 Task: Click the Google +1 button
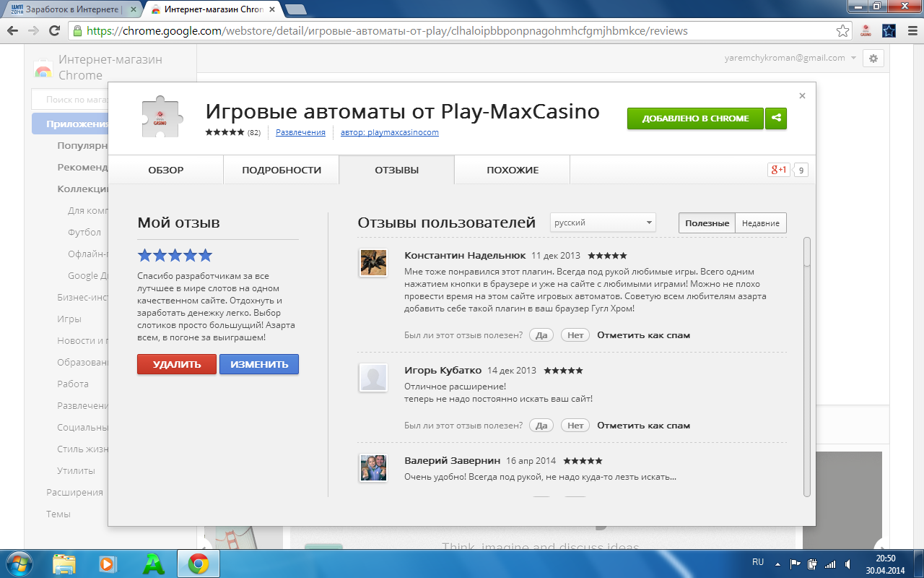(x=778, y=170)
